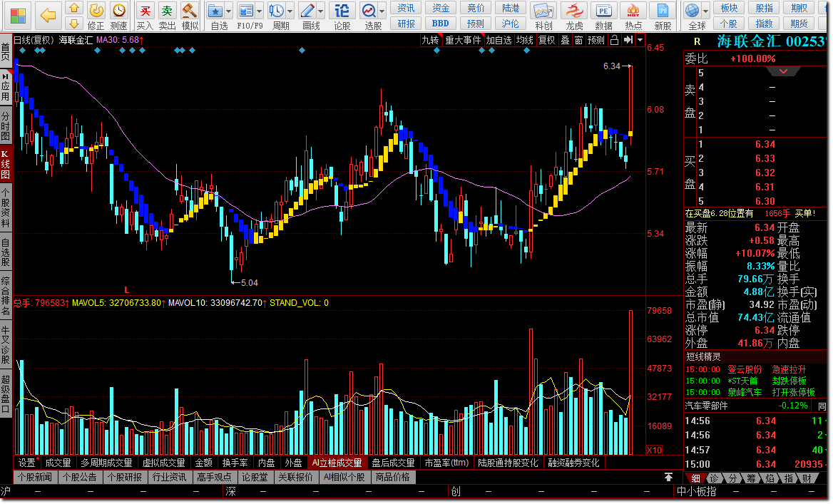This screenshot has width=833, height=504.
Task: Expand the 周期 period dropdown arrow
Action: pos(290,11)
